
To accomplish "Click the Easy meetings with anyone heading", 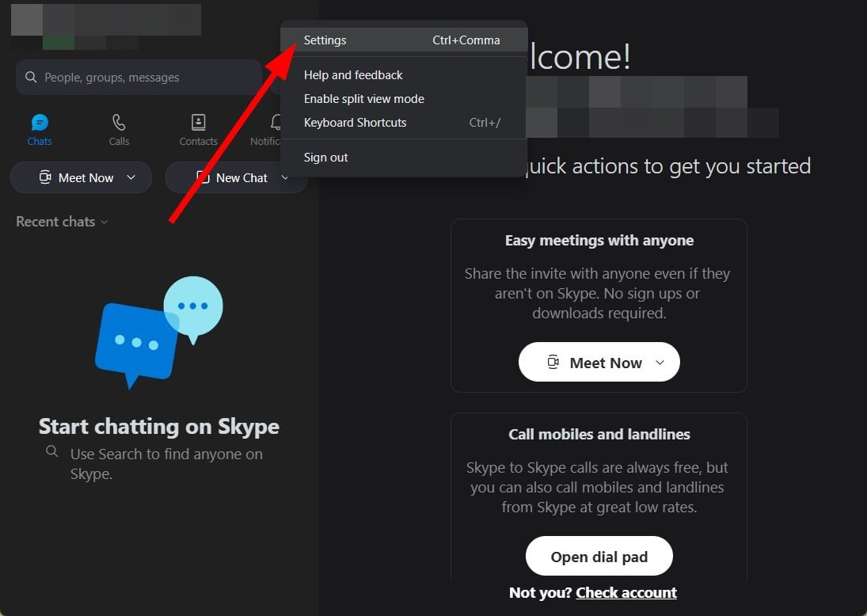I will tap(599, 241).
